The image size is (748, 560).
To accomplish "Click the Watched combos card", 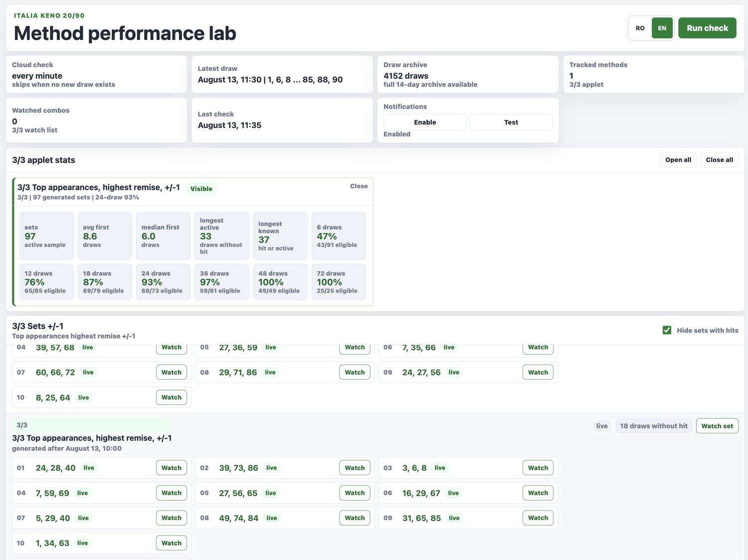I will pyautogui.click(x=96, y=120).
